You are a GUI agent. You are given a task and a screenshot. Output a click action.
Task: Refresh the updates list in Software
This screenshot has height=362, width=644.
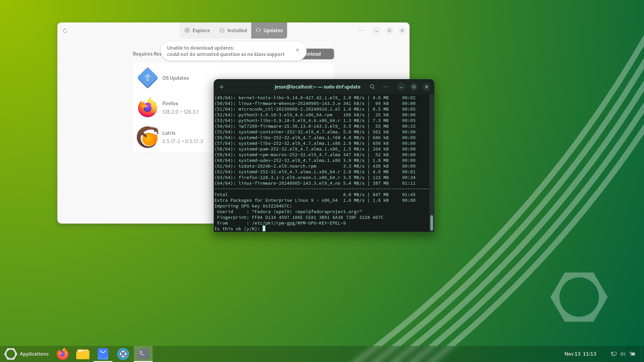pyautogui.click(x=65, y=31)
